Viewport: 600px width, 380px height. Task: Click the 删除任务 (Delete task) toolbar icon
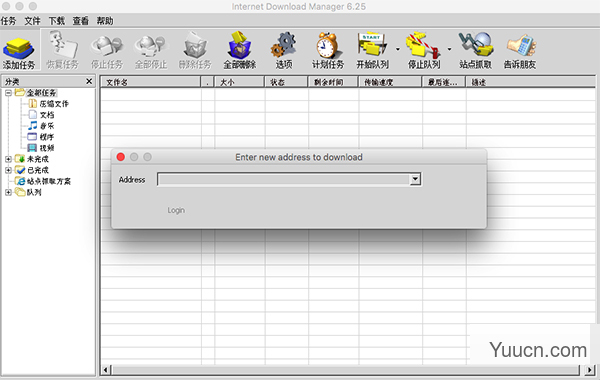tap(195, 51)
